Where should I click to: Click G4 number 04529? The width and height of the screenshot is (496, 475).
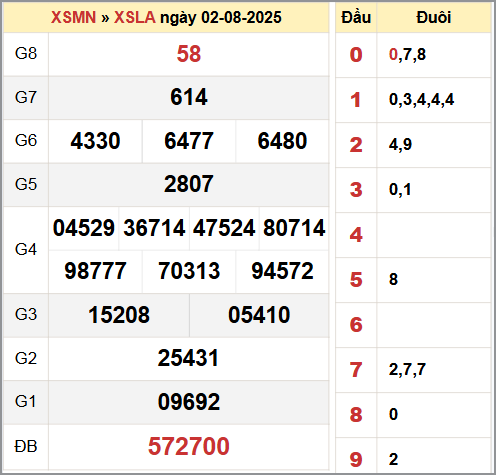(x=84, y=228)
